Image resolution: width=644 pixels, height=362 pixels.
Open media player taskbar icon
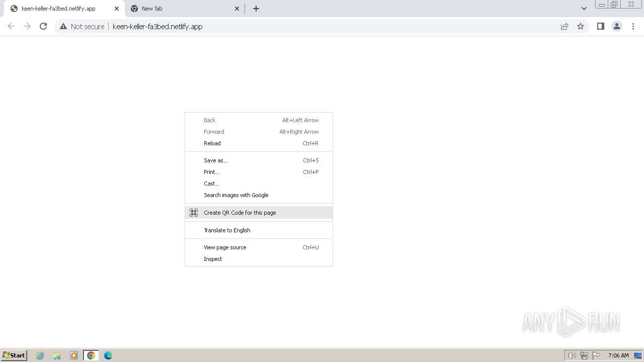[74, 355]
